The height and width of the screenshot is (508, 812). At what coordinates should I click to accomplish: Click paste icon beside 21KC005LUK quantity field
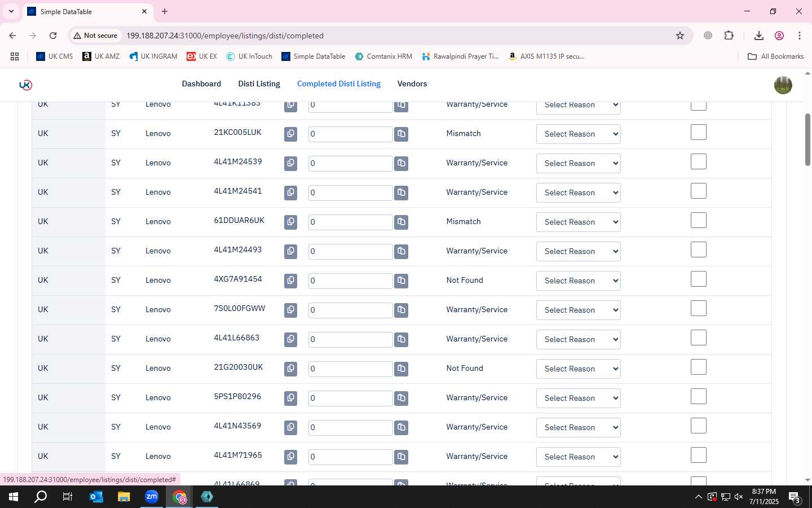coord(401,134)
